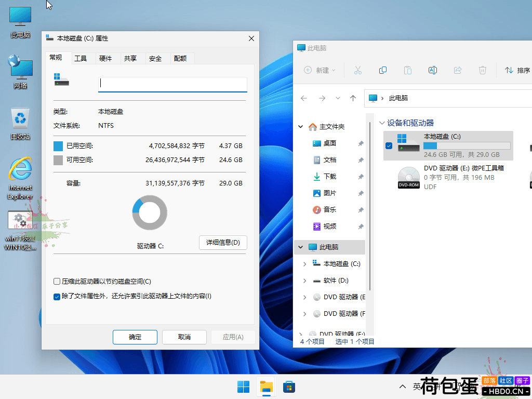Open the 网络 desktop icon
This screenshot has width=532, height=399.
(20, 72)
